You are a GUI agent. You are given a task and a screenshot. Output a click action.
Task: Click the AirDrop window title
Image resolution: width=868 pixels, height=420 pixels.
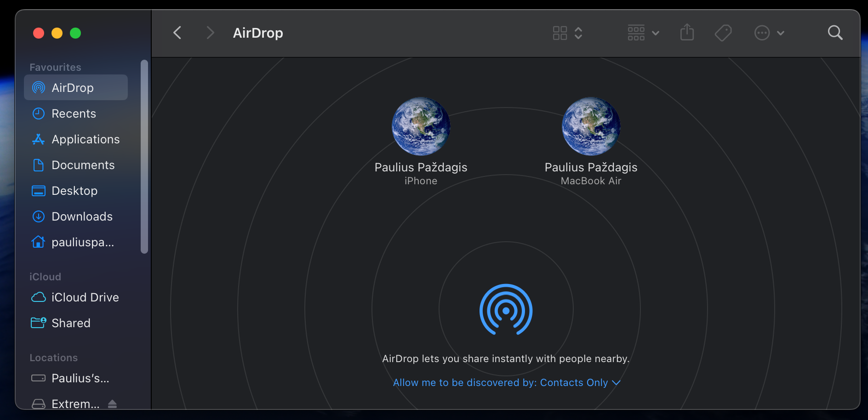point(258,33)
